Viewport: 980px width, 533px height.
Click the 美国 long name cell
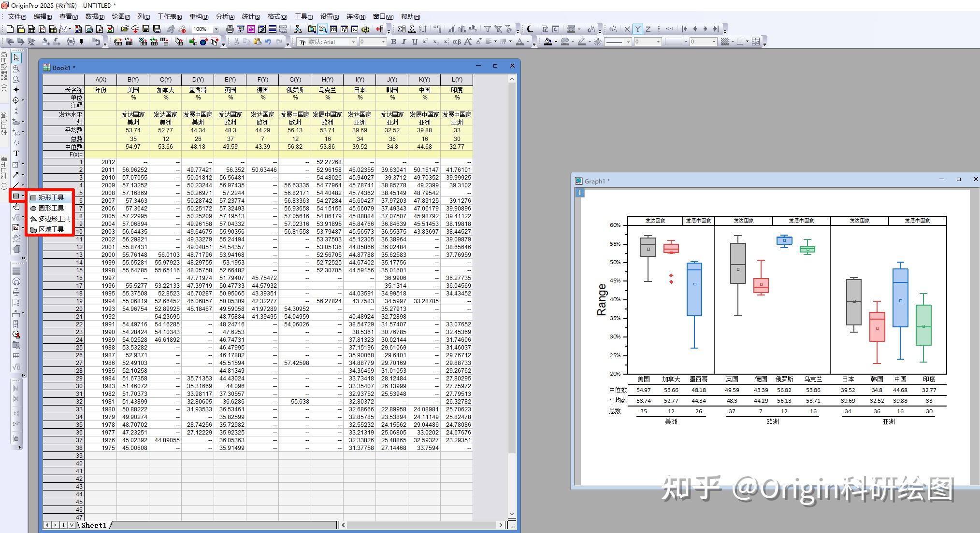click(133, 90)
